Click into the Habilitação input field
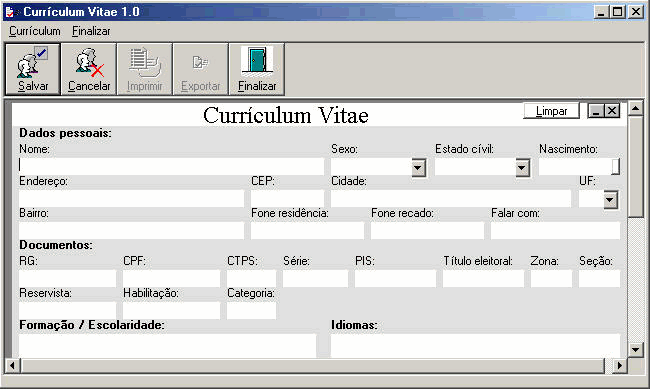The image size is (650, 389). tap(171, 311)
